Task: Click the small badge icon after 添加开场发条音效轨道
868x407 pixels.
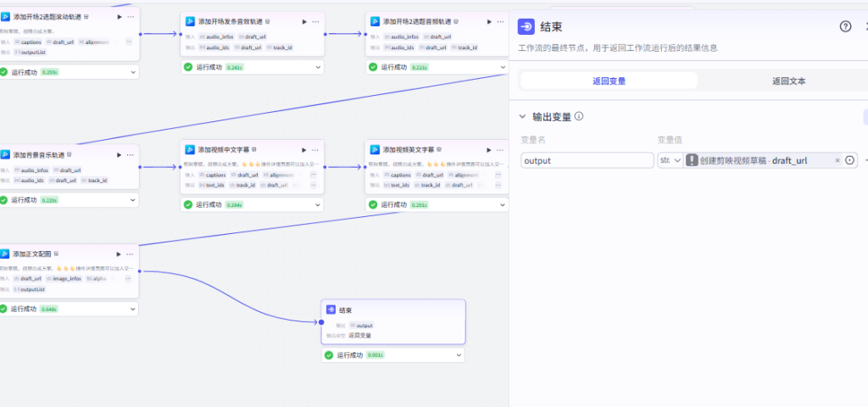Action: coord(267,21)
